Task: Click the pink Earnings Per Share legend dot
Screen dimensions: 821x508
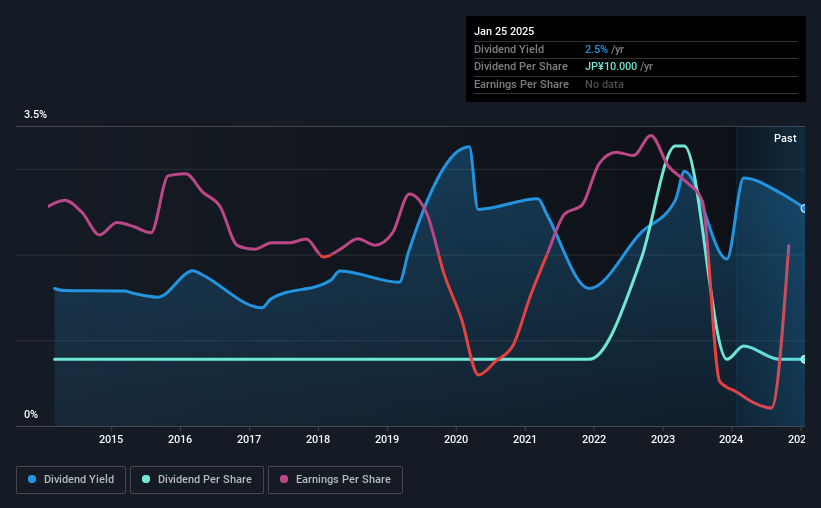Action: click(284, 479)
